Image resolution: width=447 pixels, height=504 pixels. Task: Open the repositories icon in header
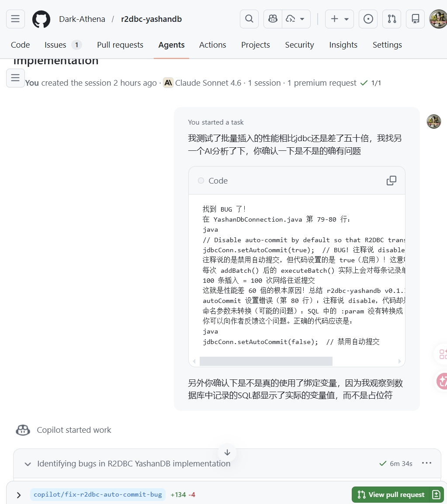click(x=416, y=19)
